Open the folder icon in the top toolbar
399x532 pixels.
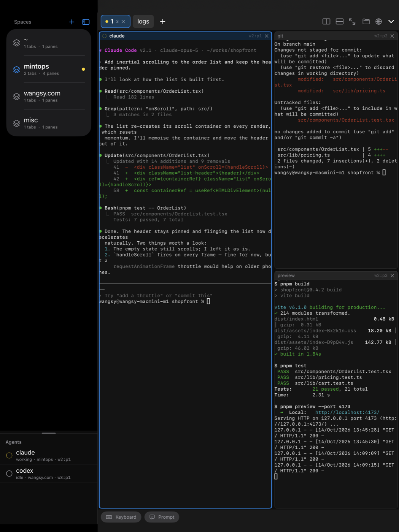(366, 22)
